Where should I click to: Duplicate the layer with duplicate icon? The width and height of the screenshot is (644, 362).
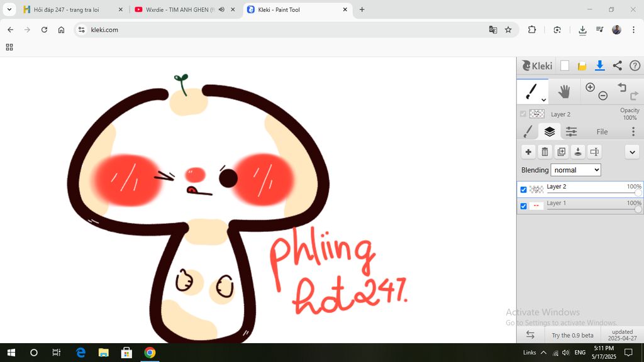click(561, 152)
